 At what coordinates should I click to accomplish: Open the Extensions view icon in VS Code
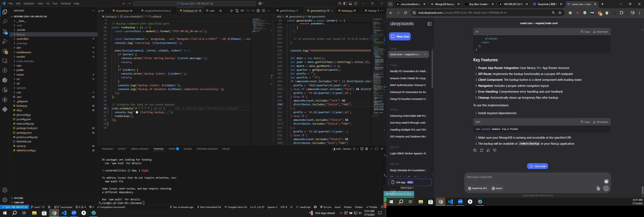[5, 51]
